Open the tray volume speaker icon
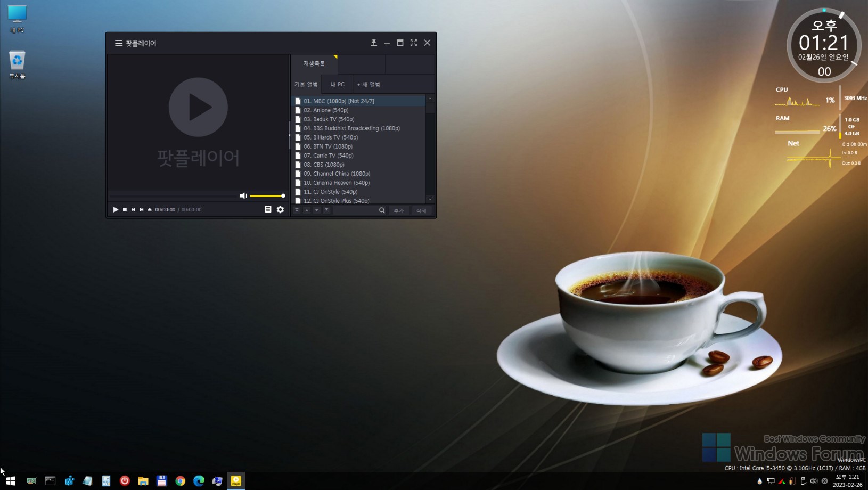 pyautogui.click(x=814, y=481)
